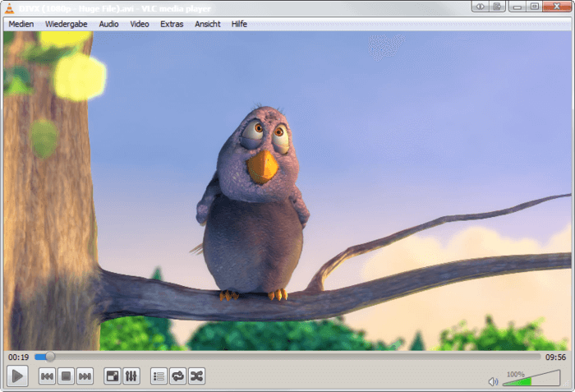
Task: Open the Medien menu
Action: [x=21, y=24]
